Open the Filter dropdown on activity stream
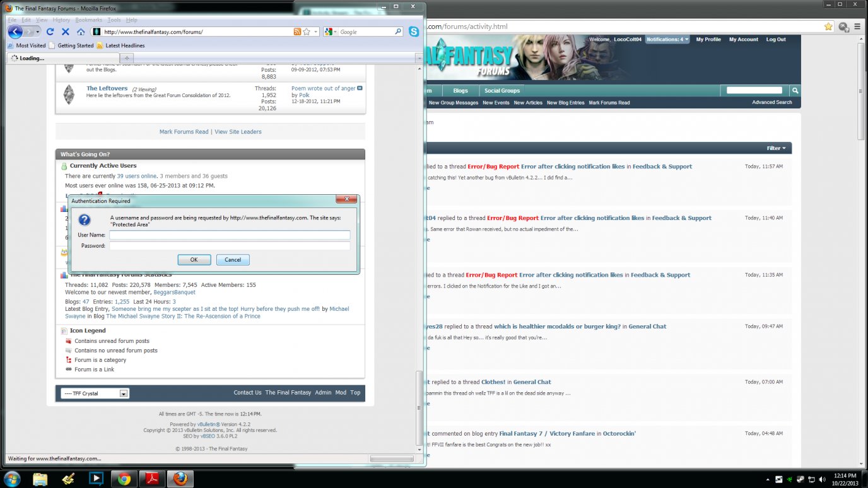 (x=776, y=148)
